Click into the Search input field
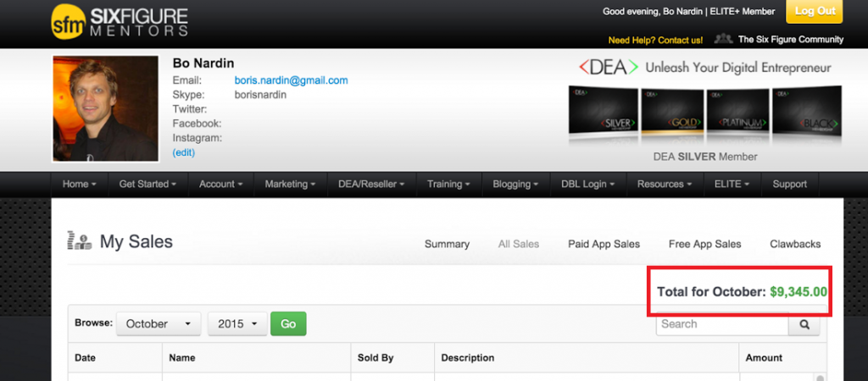 722,324
